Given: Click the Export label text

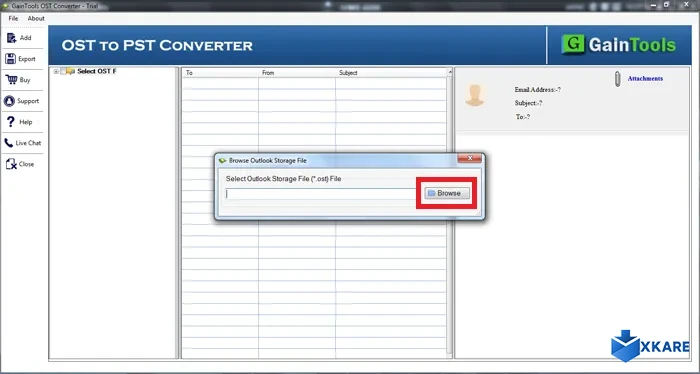Looking at the screenshot, I should (27, 59).
